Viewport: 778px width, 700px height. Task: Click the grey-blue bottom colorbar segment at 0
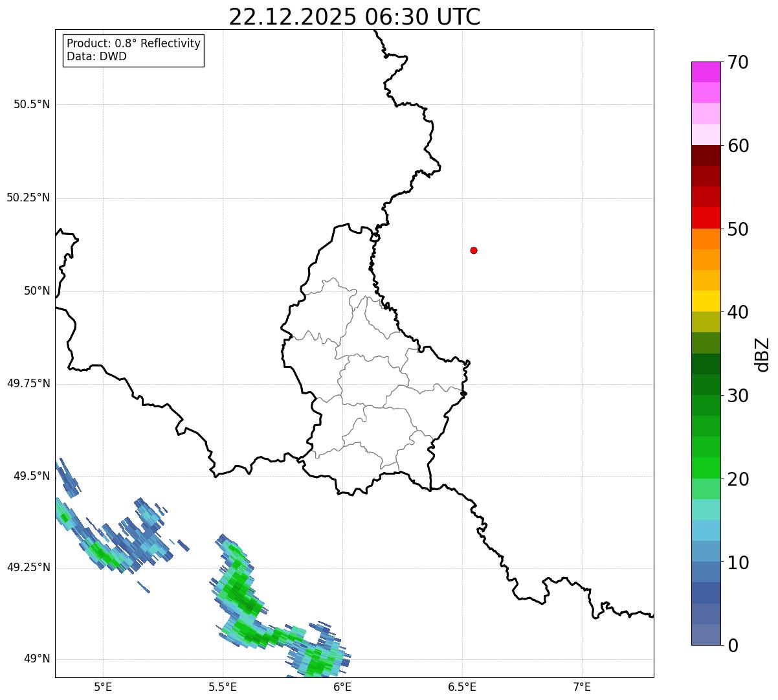[x=706, y=635]
